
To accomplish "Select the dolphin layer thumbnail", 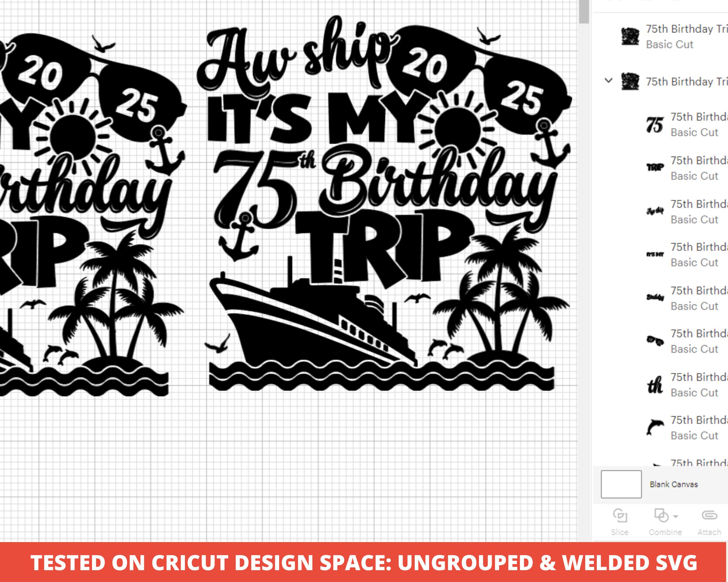I will tap(655, 428).
